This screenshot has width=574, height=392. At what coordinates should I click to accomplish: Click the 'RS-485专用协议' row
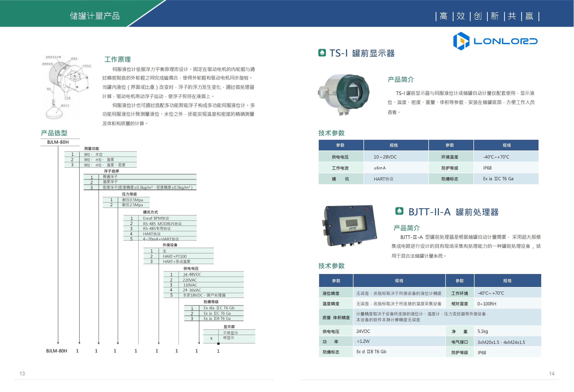[x=160, y=229]
